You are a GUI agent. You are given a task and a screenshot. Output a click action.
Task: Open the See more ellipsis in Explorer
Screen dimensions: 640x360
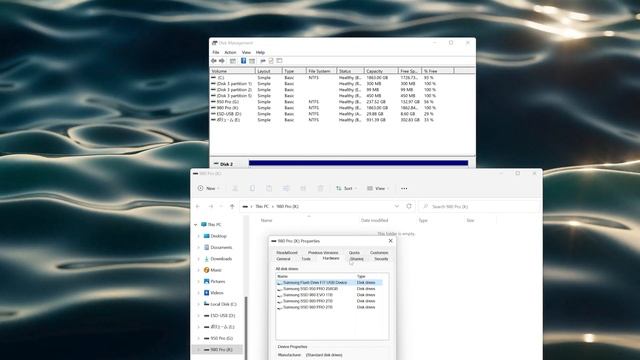tap(404, 189)
